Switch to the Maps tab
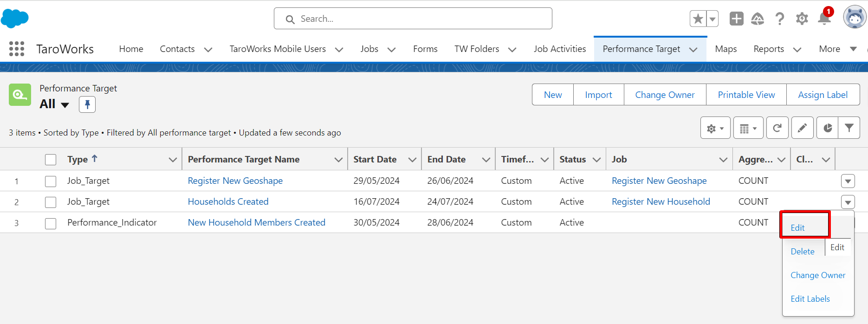Viewport: 868px width, 324px height. tap(726, 49)
